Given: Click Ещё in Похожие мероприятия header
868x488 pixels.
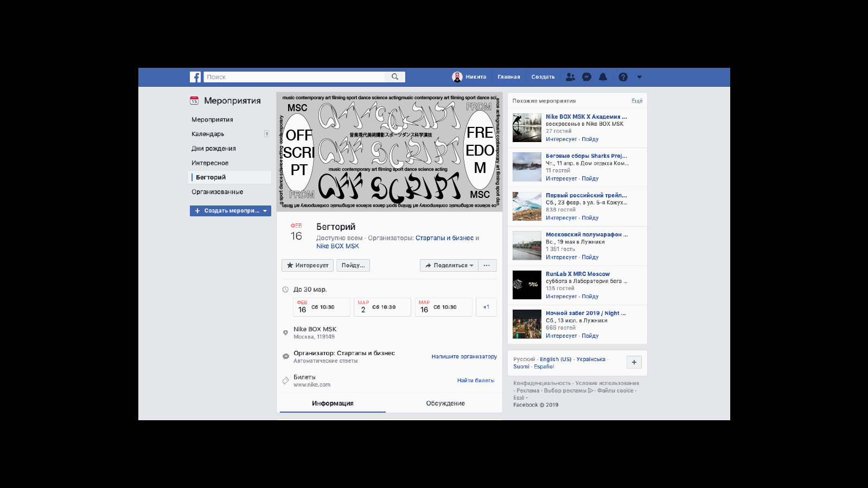Looking at the screenshot, I should pos(637,101).
